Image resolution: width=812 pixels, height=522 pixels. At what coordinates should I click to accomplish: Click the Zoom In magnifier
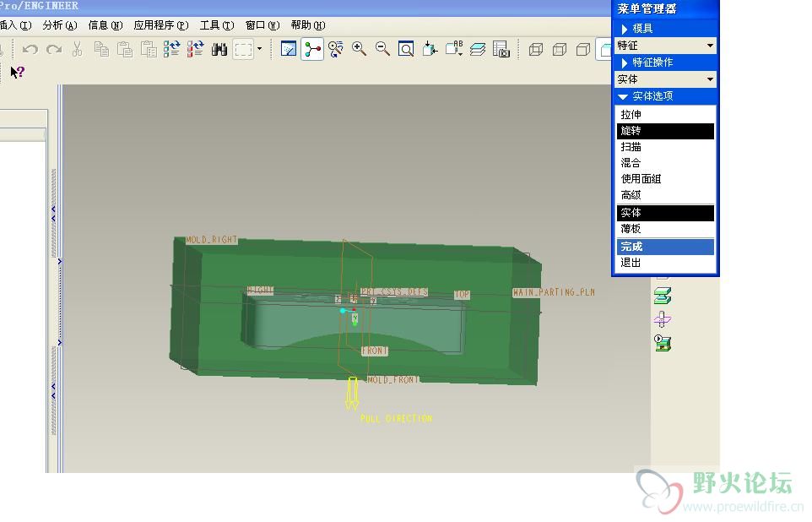pos(359,49)
